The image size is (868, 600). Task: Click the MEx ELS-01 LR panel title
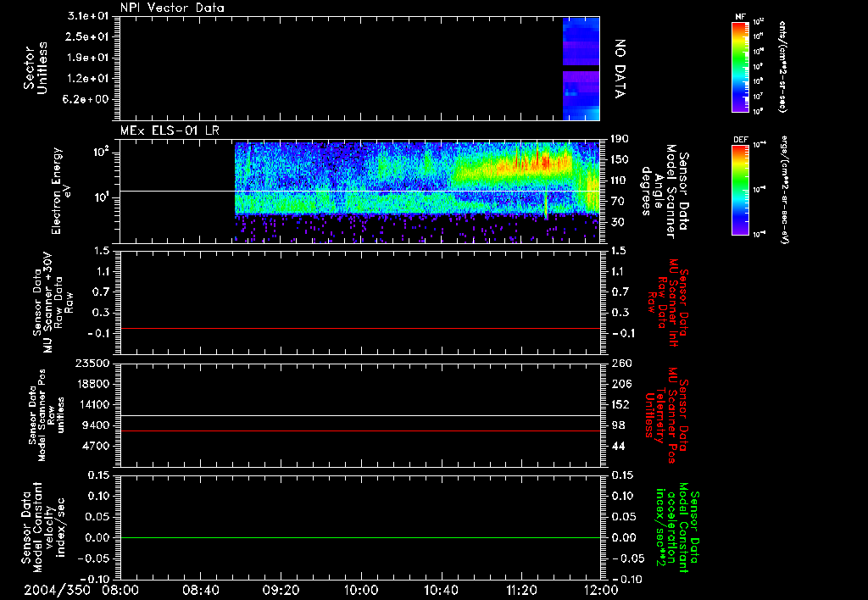pos(170,131)
